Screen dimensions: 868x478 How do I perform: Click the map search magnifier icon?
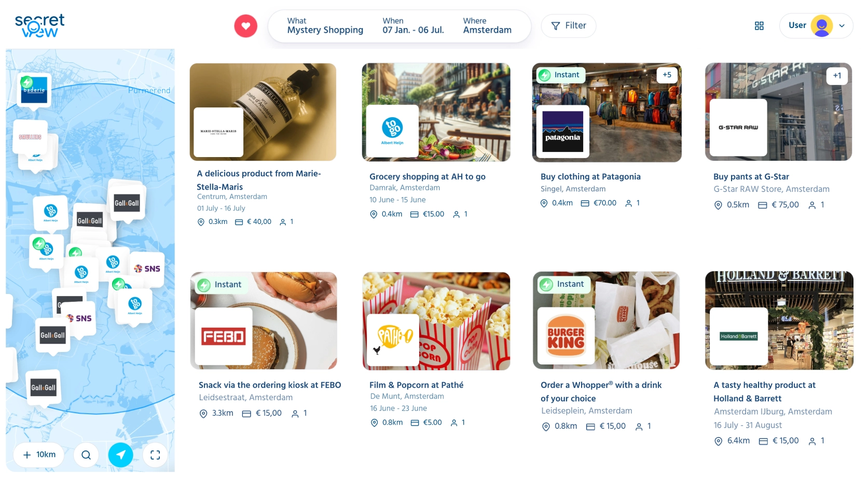coord(86,455)
